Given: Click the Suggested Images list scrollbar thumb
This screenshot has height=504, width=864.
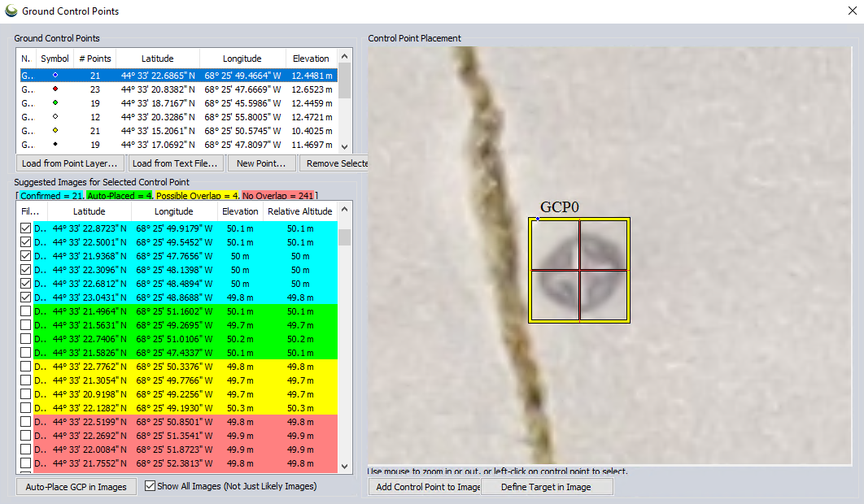Looking at the screenshot, I should pyautogui.click(x=345, y=237).
